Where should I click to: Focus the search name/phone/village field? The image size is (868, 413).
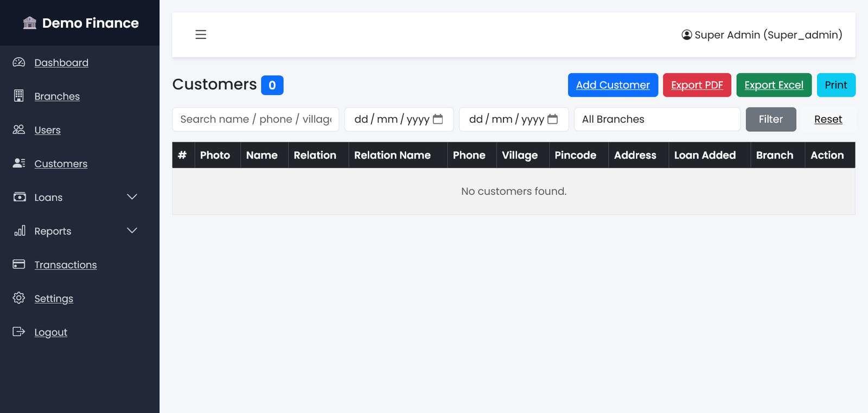(256, 119)
